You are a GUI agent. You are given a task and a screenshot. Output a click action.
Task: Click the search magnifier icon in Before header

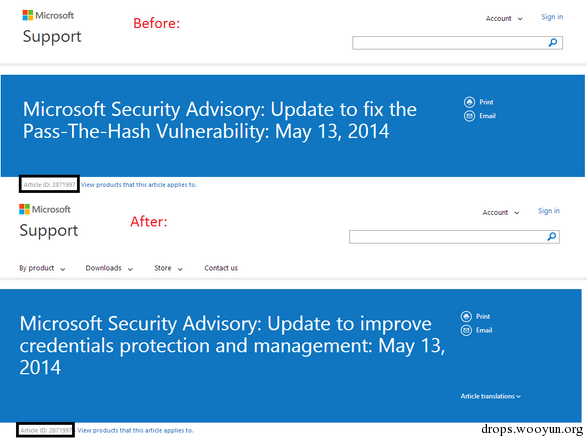pos(553,43)
